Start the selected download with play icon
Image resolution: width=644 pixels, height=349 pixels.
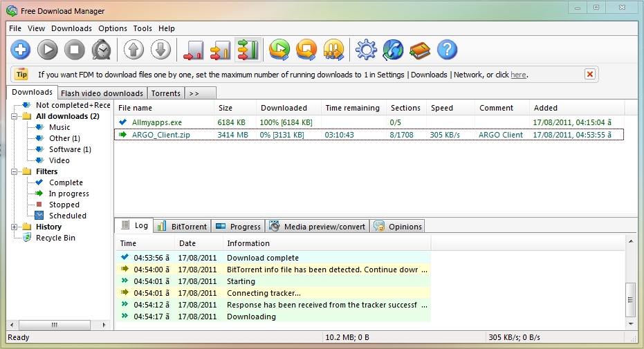(48, 49)
